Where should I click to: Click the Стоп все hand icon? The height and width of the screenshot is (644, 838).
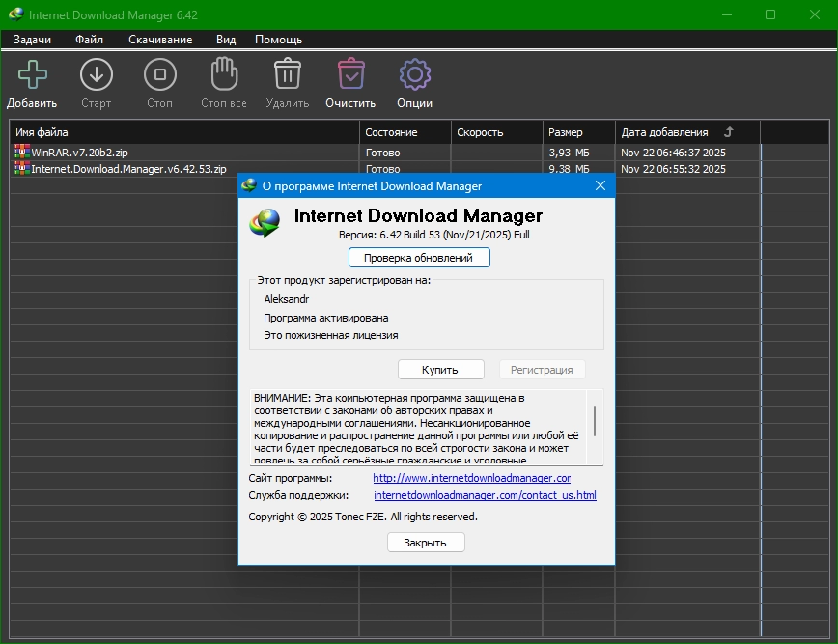tap(223, 74)
